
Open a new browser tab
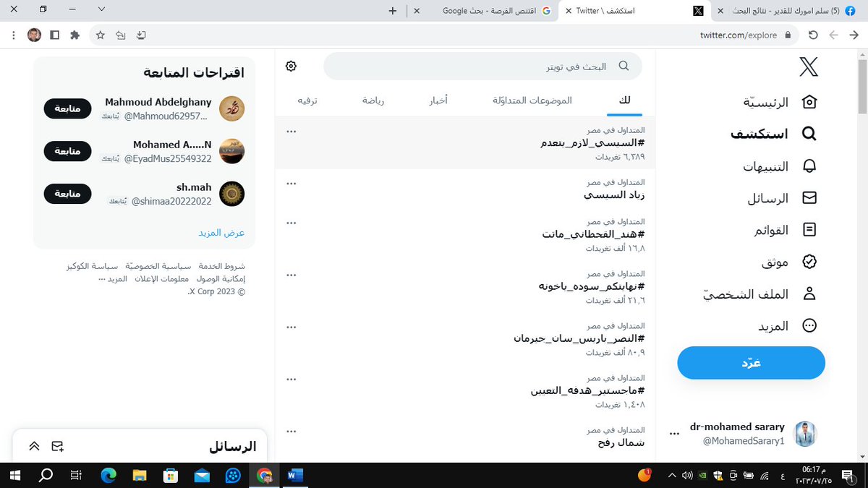(393, 11)
